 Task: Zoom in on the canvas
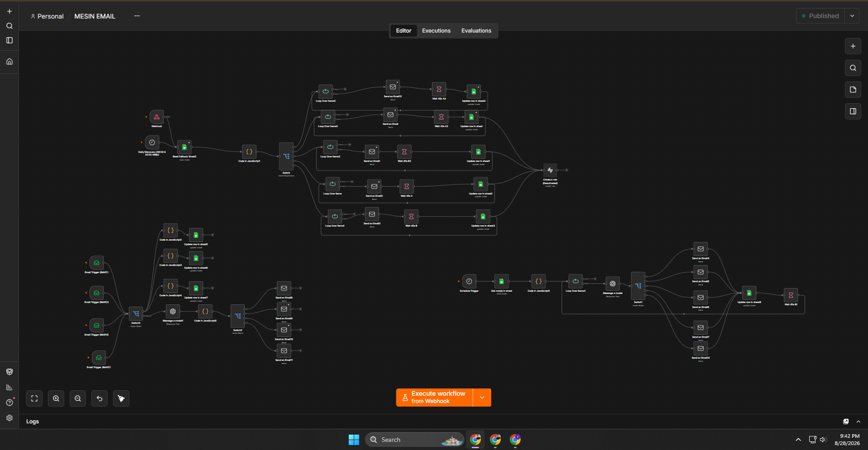coord(56,398)
